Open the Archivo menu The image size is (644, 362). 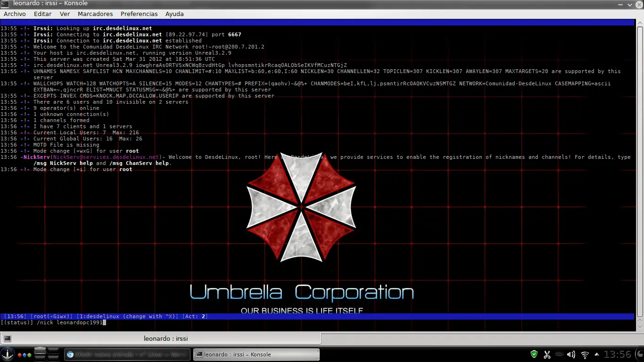coord(15,14)
